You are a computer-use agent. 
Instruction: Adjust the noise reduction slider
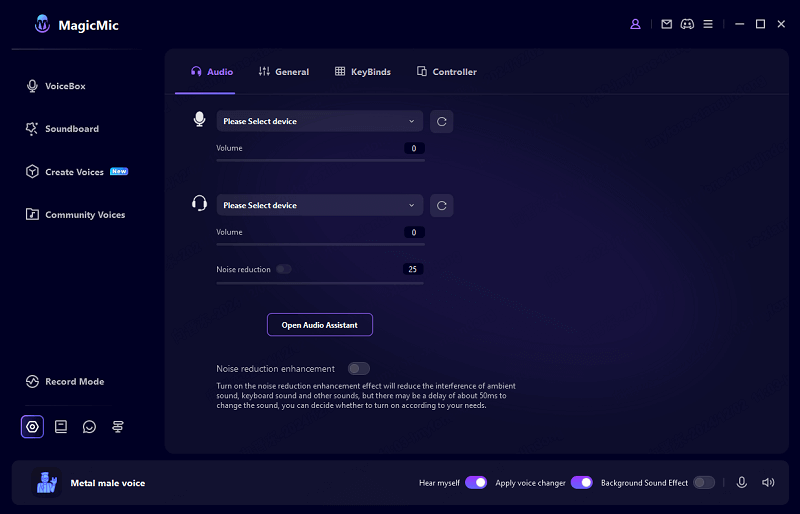pos(320,283)
